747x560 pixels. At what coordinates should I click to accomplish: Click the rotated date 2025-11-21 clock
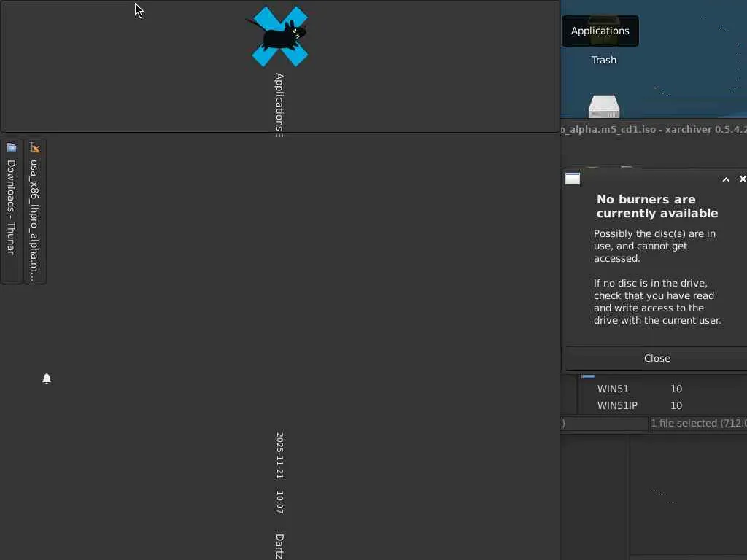pyautogui.click(x=279, y=456)
